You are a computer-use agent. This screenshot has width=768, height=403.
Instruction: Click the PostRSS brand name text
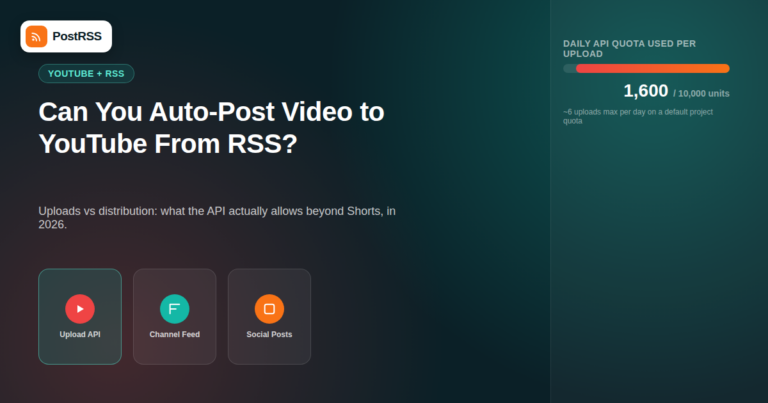77,36
